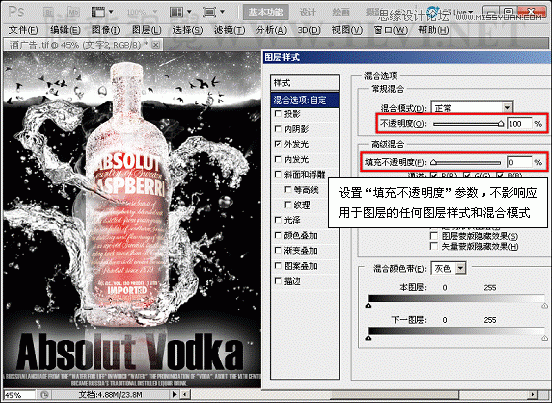Switch to the 设计 workspace

307,12
